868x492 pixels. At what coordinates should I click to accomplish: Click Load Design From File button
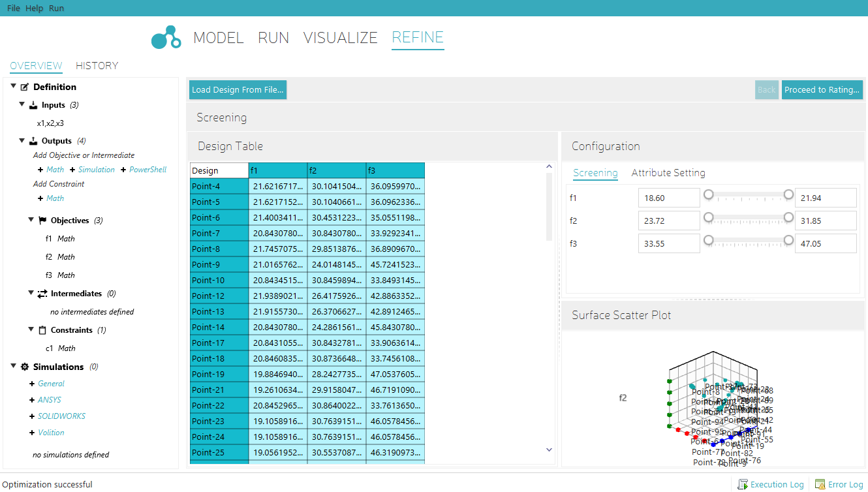point(238,90)
